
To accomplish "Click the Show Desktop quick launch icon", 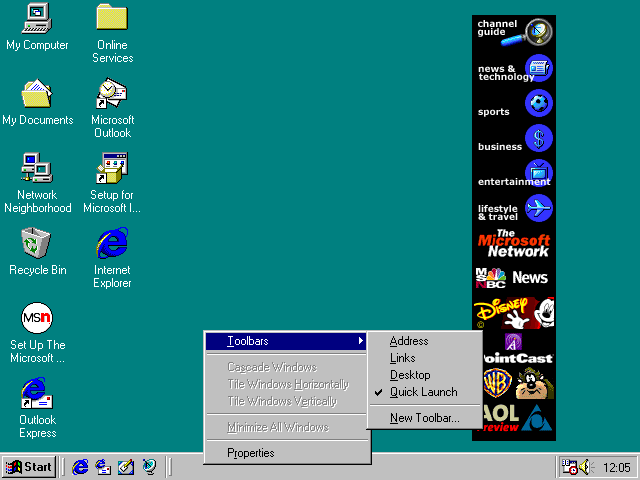I will (126, 466).
